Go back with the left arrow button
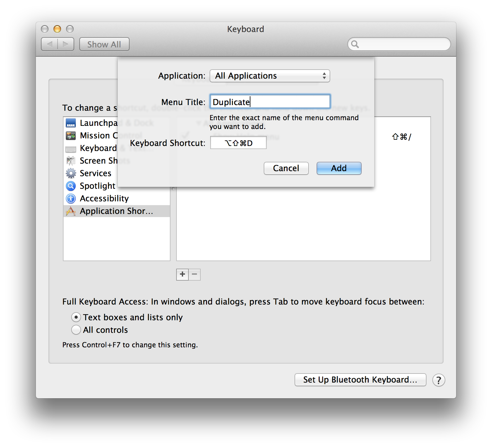This screenshot has width=492, height=448. tap(49, 44)
